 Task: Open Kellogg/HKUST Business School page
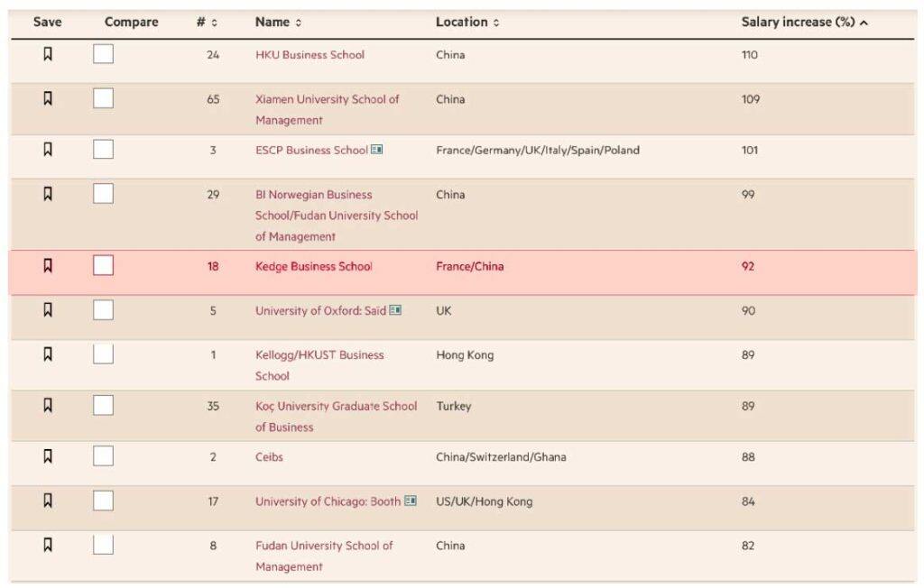[319, 355]
